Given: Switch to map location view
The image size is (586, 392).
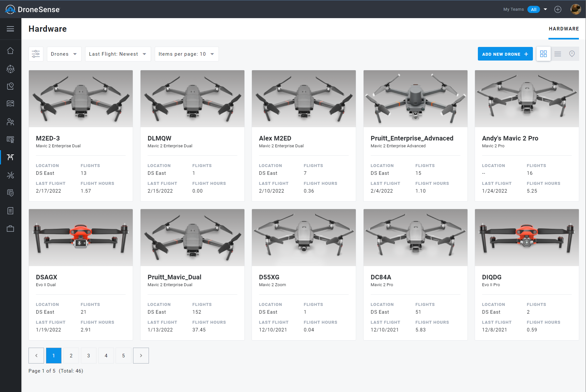Looking at the screenshot, I should (x=572, y=54).
